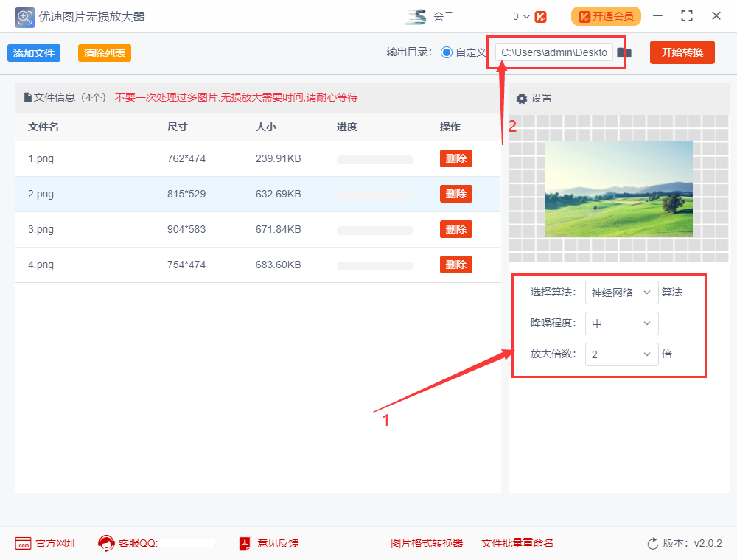737x560 pixels.
Task: Delete 1.png using its 删除 button
Action: pyautogui.click(x=456, y=159)
